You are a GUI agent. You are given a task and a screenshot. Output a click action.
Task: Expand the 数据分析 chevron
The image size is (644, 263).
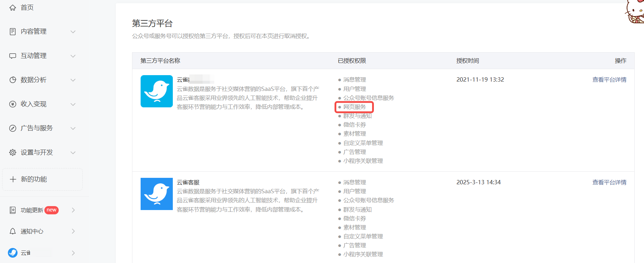[73, 80]
